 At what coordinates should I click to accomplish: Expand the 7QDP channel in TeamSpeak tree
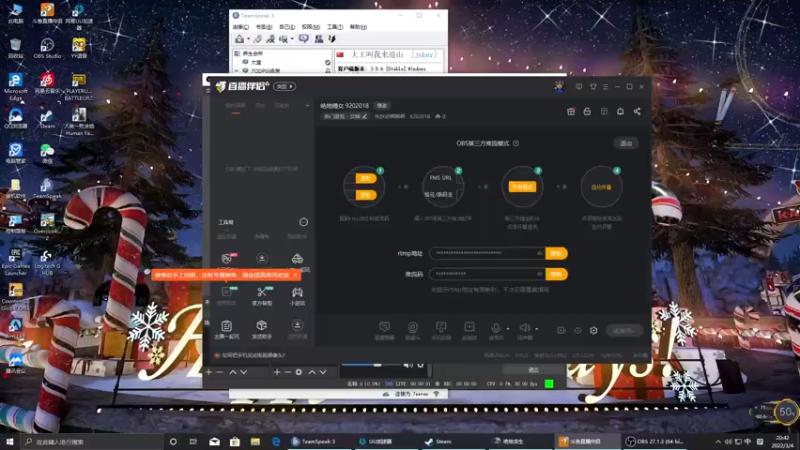[237, 71]
